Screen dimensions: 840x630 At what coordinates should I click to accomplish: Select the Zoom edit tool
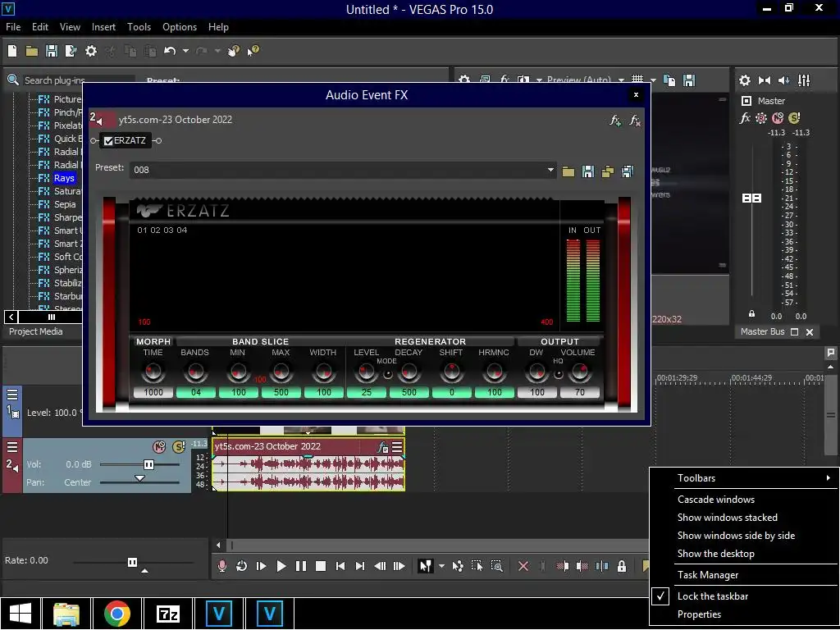tap(496, 566)
